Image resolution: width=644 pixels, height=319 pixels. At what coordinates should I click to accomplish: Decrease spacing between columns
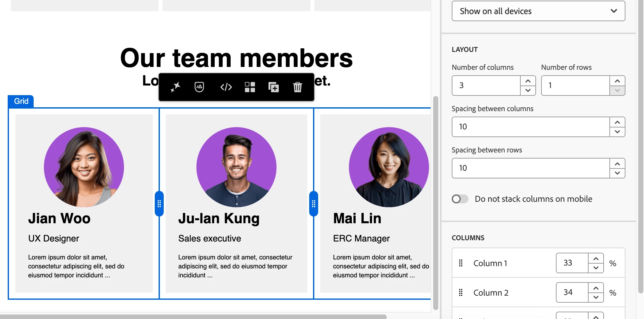pos(617,132)
